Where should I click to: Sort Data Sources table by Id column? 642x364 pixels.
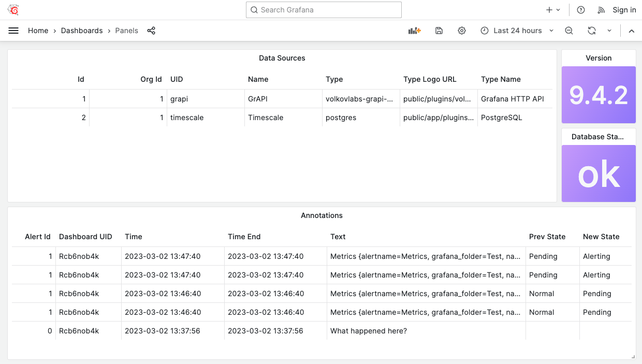click(81, 79)
